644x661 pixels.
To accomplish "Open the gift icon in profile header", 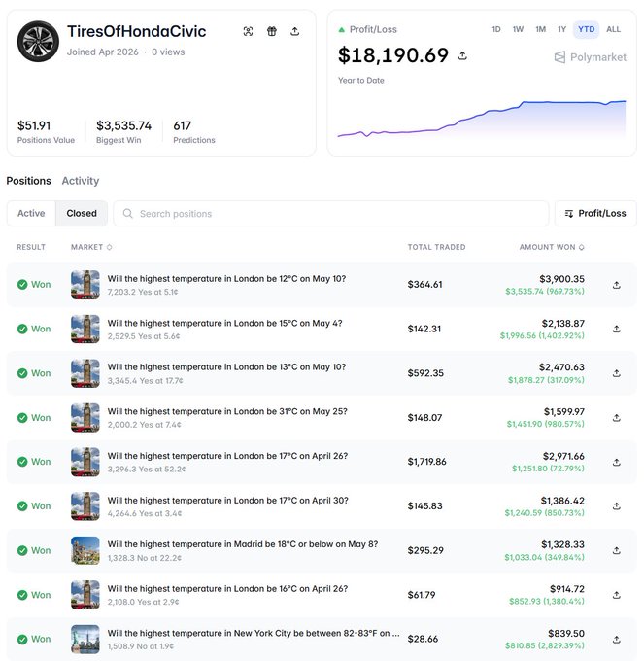I will (x=272, y=31).
